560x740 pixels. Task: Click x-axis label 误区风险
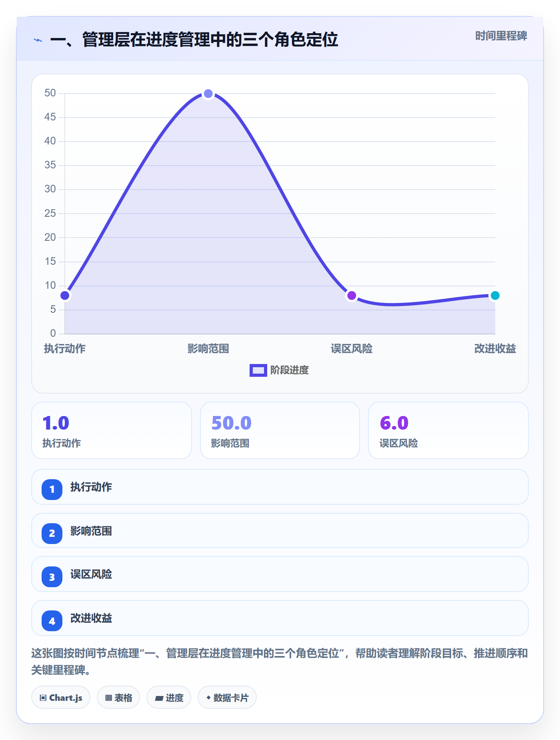(352, 348)
